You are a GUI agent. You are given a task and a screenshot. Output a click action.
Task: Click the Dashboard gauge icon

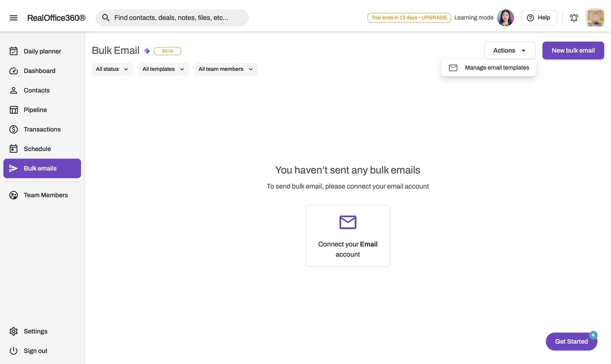tap(13, 71)
